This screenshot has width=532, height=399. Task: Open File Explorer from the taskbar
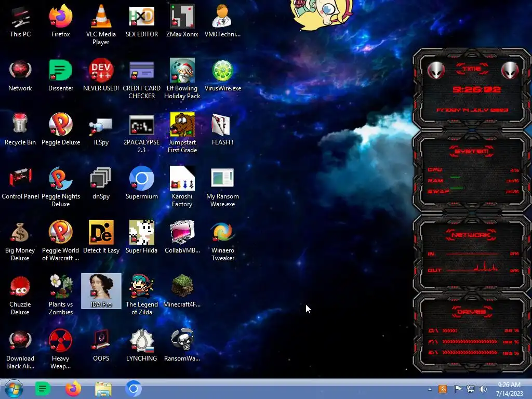click(x=103, y=389)
